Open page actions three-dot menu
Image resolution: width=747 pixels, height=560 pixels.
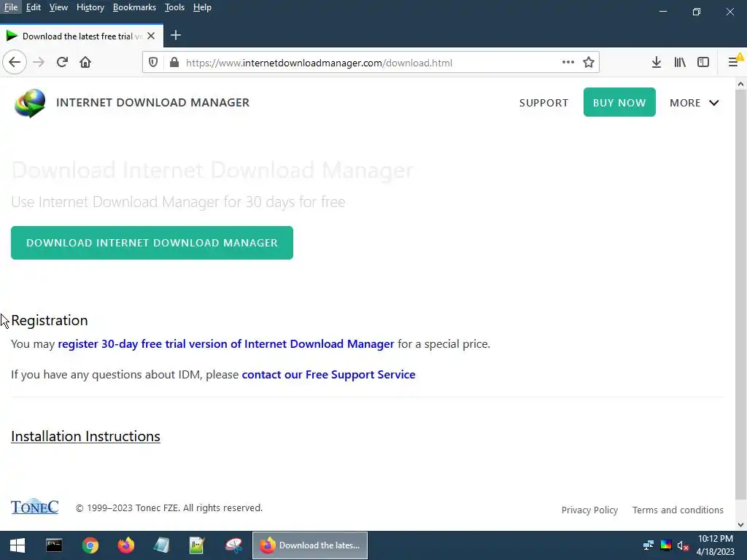[568, 63]
